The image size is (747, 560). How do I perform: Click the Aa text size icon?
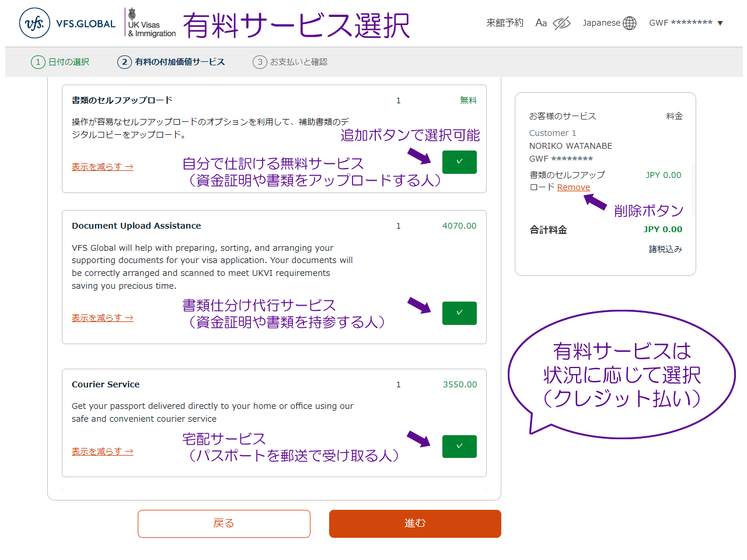541,23
